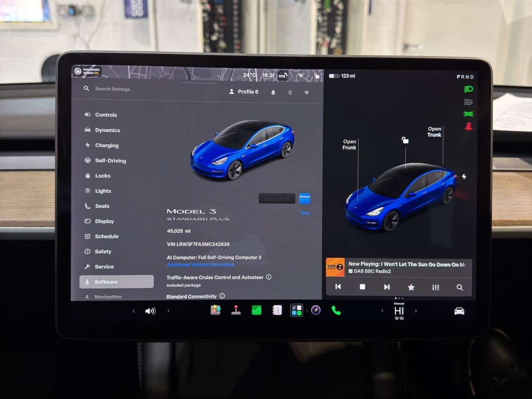Click the 45,025 mi odometer text
Image resolution: width=532 pixels, height=399 pixels.
(179, 231)
